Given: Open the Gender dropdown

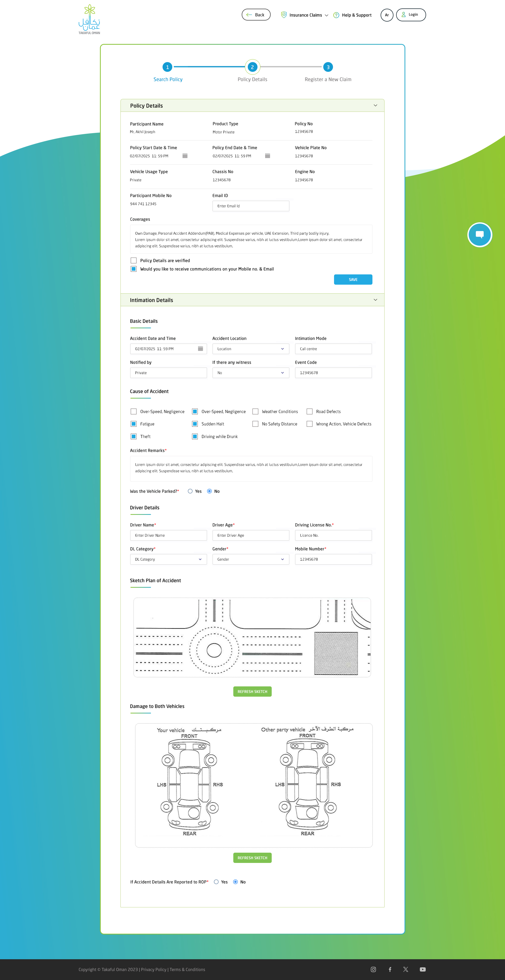Looking at the screenshot, I should (x=251, y=559).
